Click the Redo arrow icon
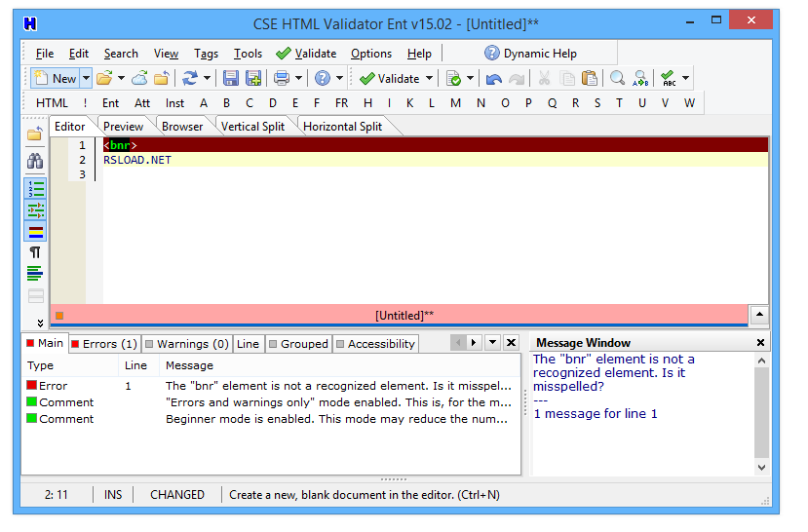Screen dimensions: 808x532 click(x=517, y=79)
